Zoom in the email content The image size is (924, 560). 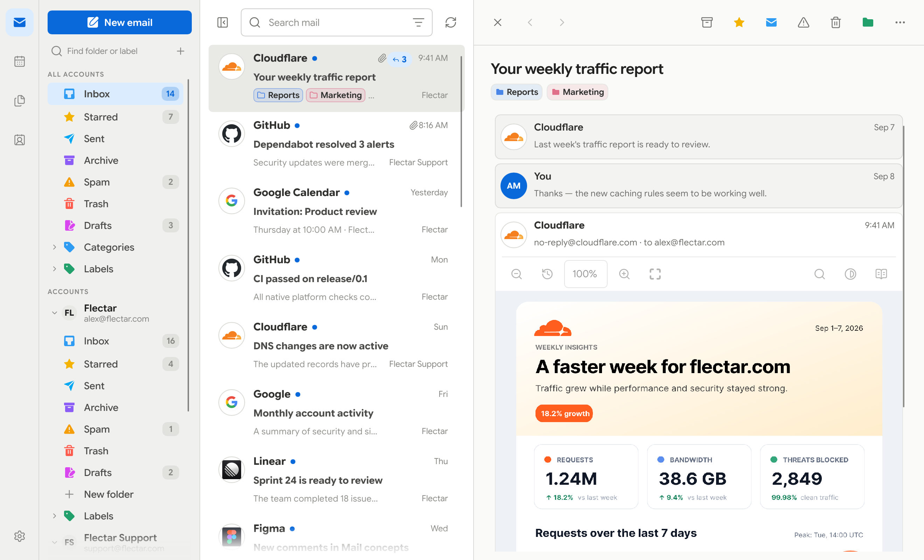tap(624, 274)
